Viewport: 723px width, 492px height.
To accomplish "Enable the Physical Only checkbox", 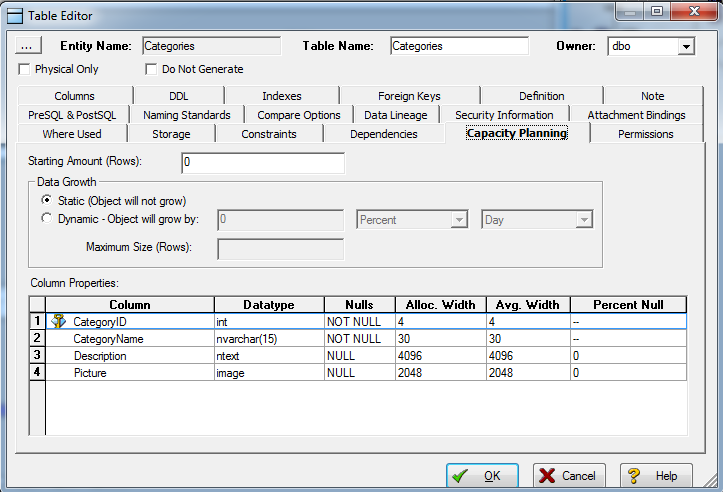I will (x=24, y=69).
